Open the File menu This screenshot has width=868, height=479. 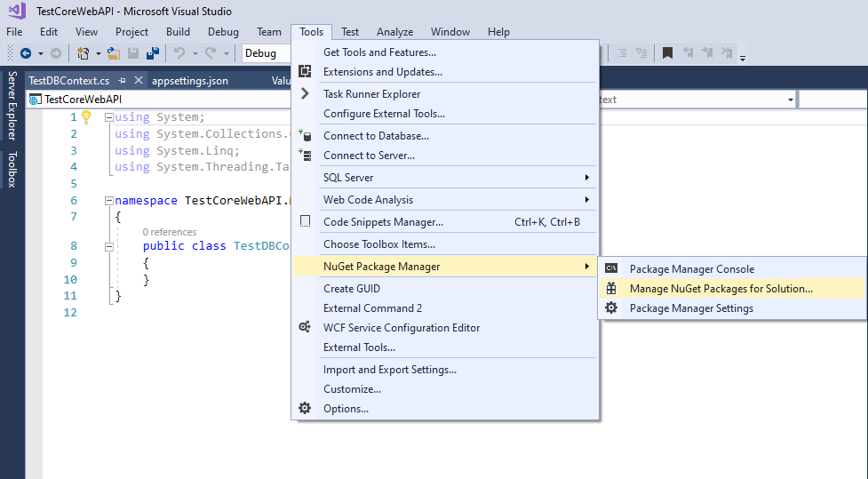click(x=14, y=32)
